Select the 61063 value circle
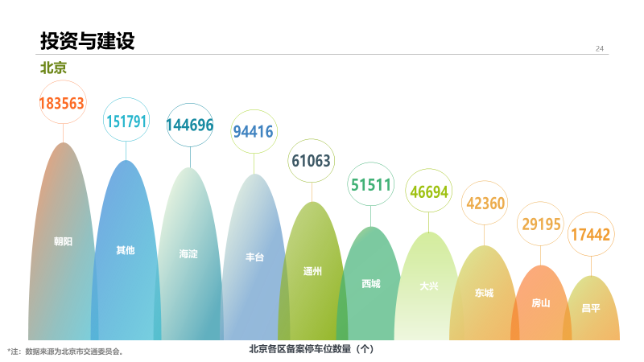This screenshot has height=362, width=644. click(312, 161)
